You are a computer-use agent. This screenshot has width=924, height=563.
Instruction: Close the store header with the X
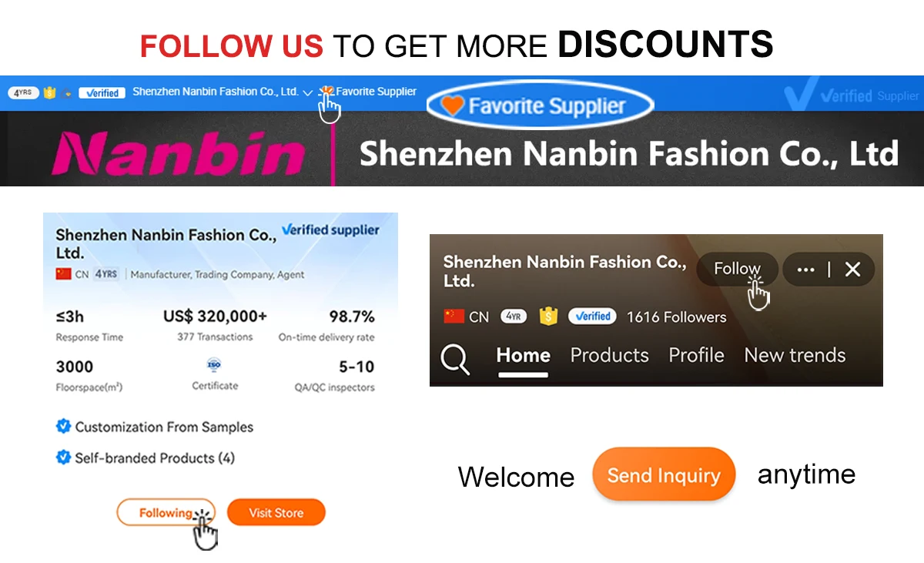pyautogui.click(x=852, y=270)
